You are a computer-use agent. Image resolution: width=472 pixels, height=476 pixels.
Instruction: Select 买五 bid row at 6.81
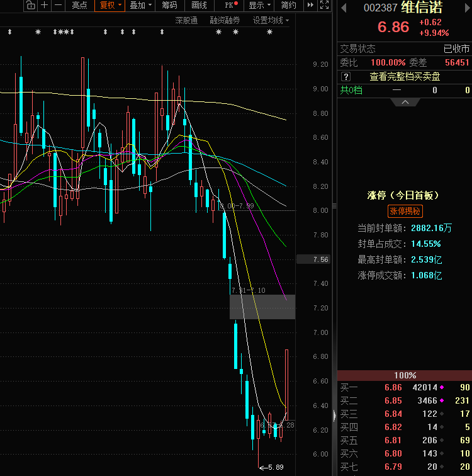pyautogui.click(x=405, y=440)
